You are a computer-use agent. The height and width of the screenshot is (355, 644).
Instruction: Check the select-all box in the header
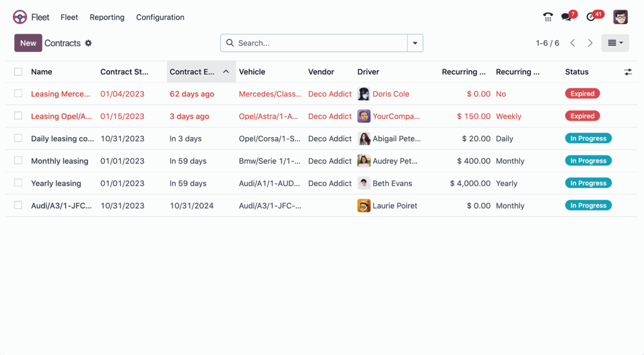pos(18,72)
